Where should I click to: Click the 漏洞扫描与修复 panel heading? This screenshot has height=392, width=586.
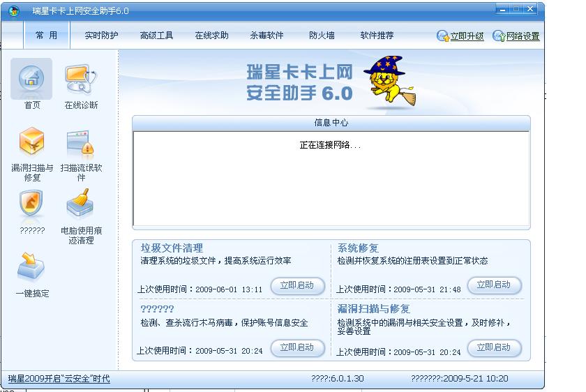(x=374, y=309)
